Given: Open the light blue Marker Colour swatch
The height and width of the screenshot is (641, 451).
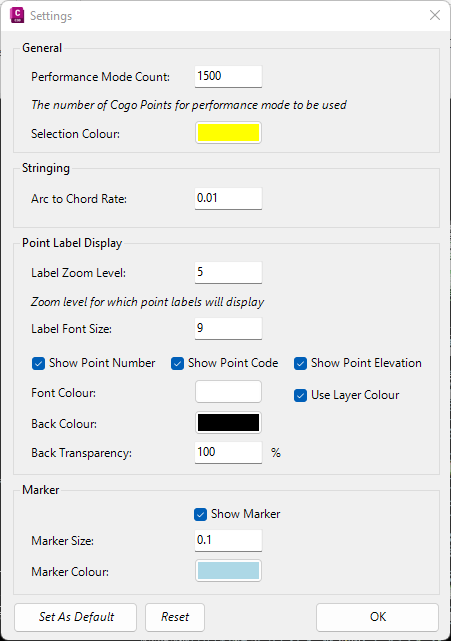Looking at the screenshot, I should 228,571.
